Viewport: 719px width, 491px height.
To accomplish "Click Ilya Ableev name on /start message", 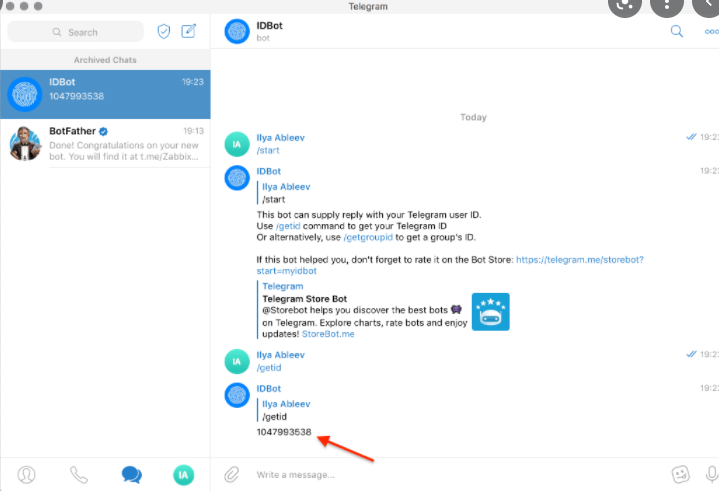I will pyautogui.click(x=280, y=138).
